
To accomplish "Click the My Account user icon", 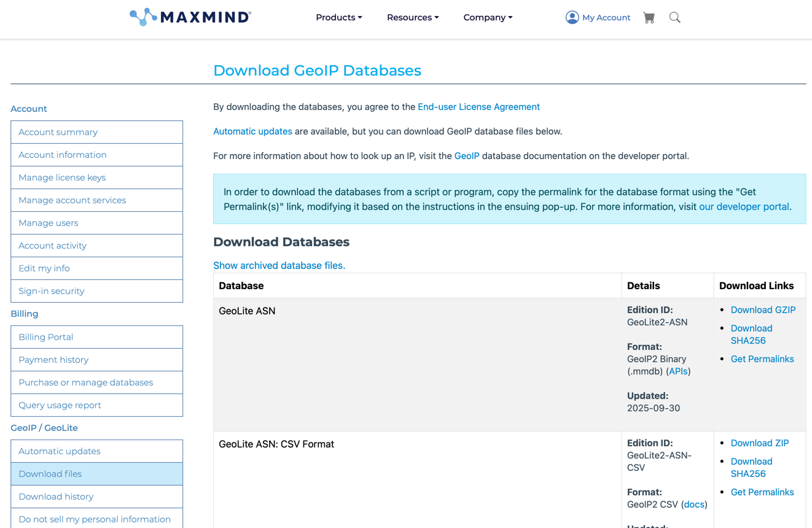I will click(572, 18).
